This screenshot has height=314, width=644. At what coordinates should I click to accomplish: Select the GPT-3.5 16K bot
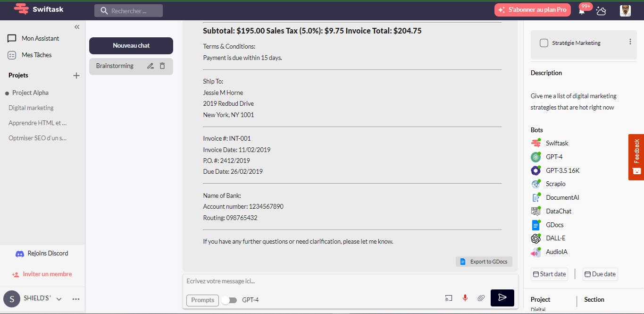pos(555,170)
